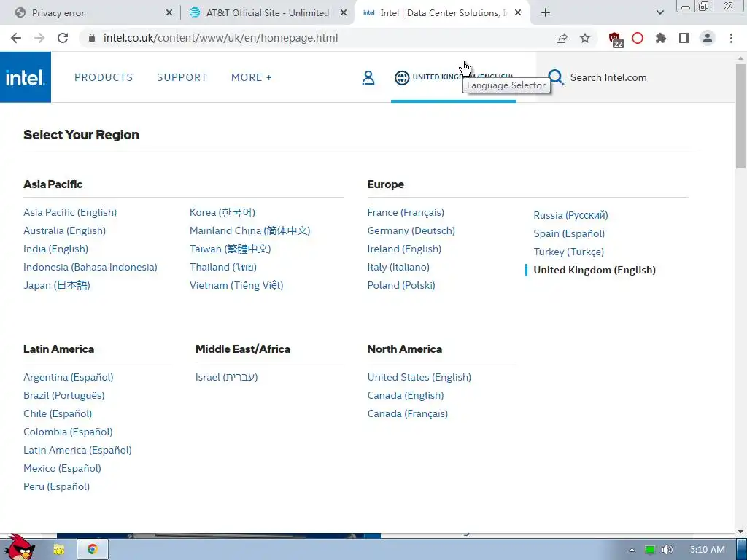Choose the Korea region link
747x560 pixels.
[x=222, y=212]
